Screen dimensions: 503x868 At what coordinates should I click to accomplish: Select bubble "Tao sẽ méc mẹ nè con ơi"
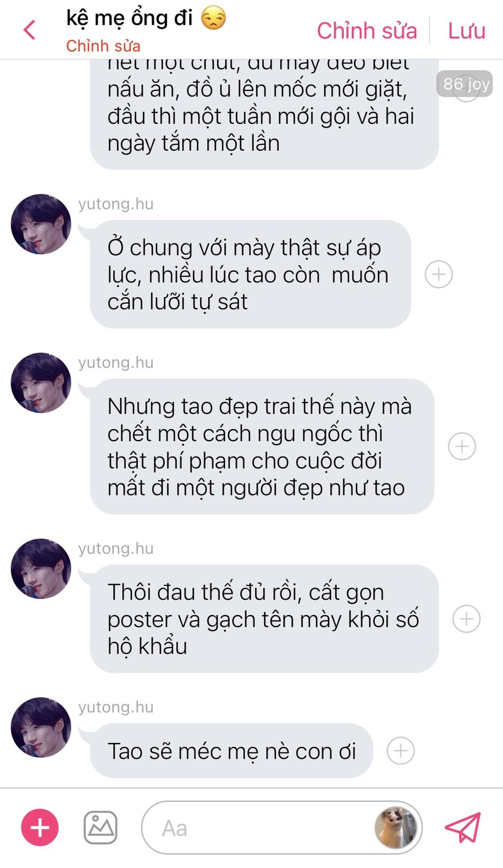tap(231, 751)
